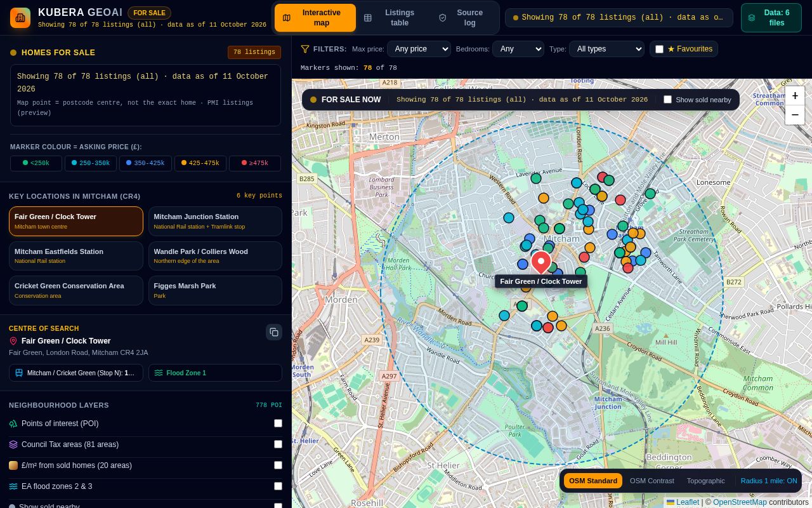Image resolution: width=812 pixels, height=508 pixels.
Task: Select Mitcham Eastfields Station key location
Action: pos(76,256)
